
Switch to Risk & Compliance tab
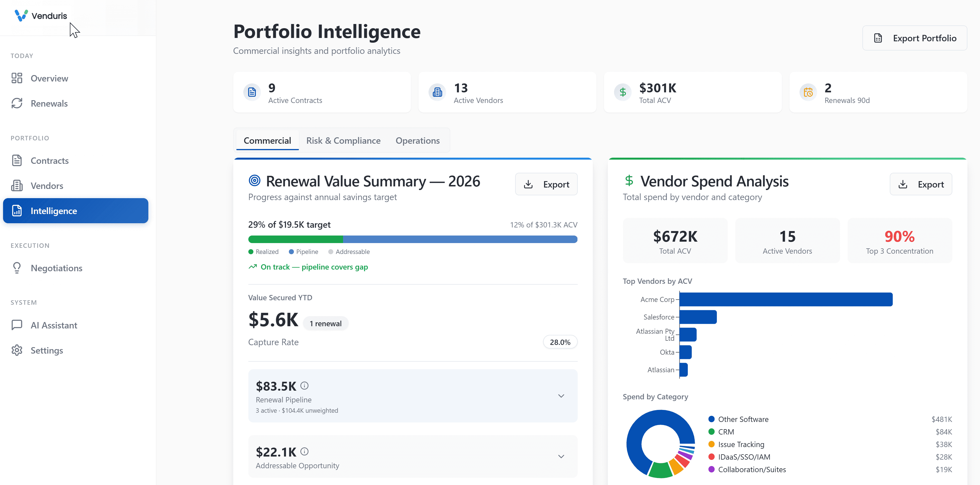click(343, 141)
